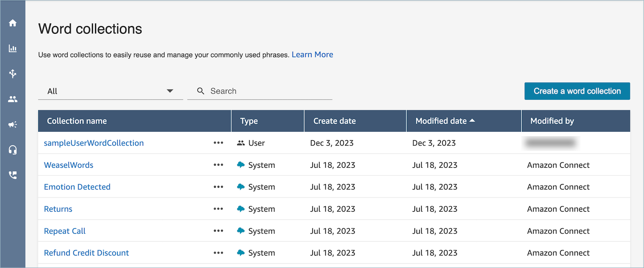Click the search magnifier icon
The image size is (644, 268).
pyautogui.click(x=201, y=91)
